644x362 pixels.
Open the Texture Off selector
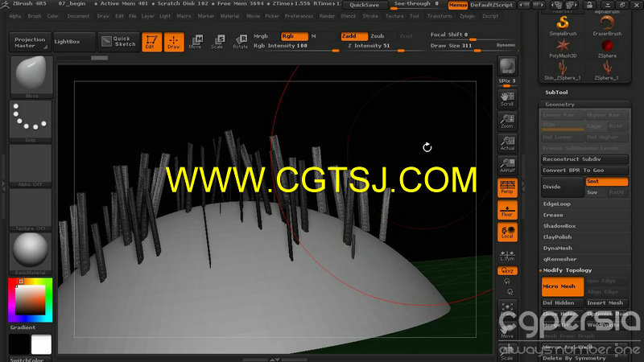coord(31,210)
